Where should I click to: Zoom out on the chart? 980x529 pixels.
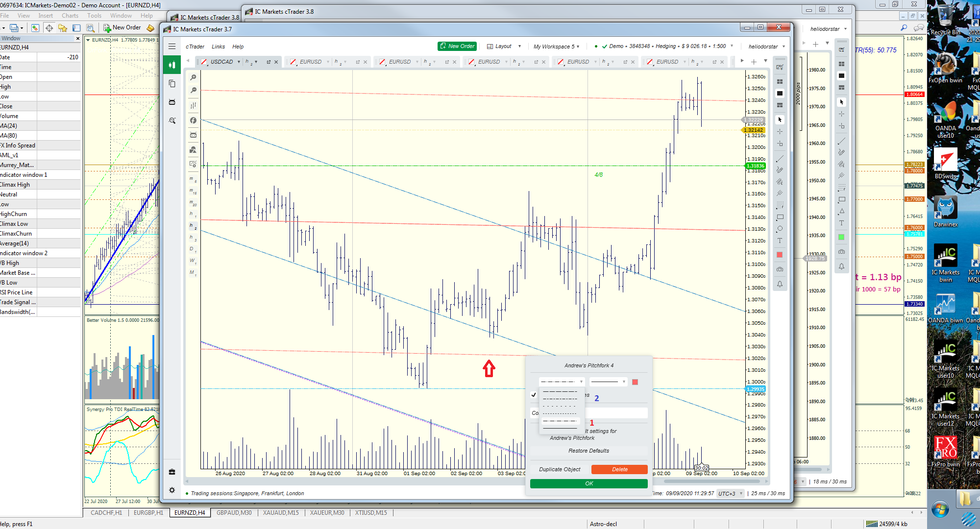193,91
